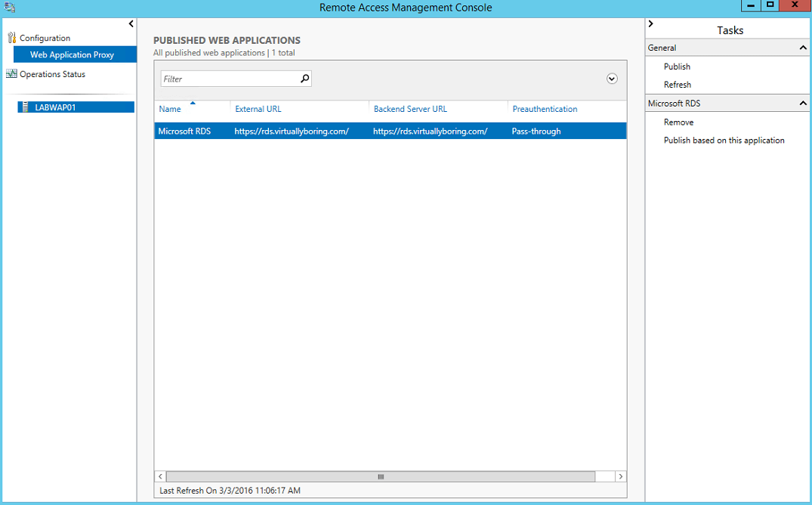Click the Published Web Applications heading

pos(227,40)
